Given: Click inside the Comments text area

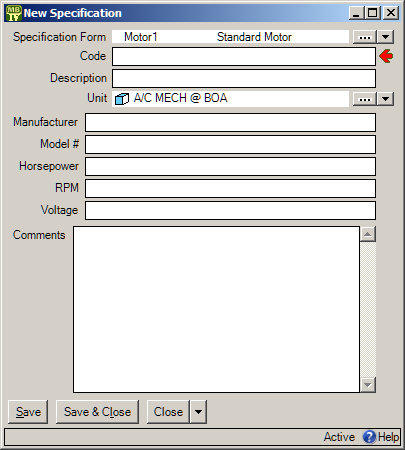Looking at the screenshot, I should 216,309.
